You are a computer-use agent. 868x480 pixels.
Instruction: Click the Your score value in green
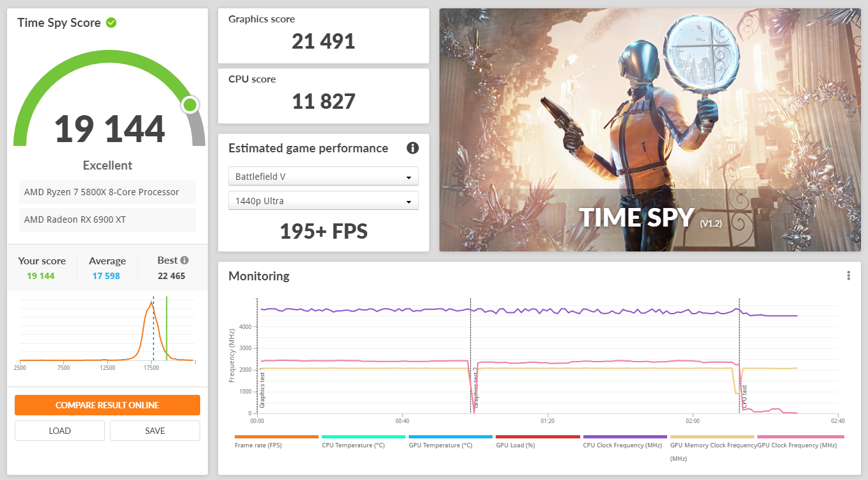click(x=41, y=276)
